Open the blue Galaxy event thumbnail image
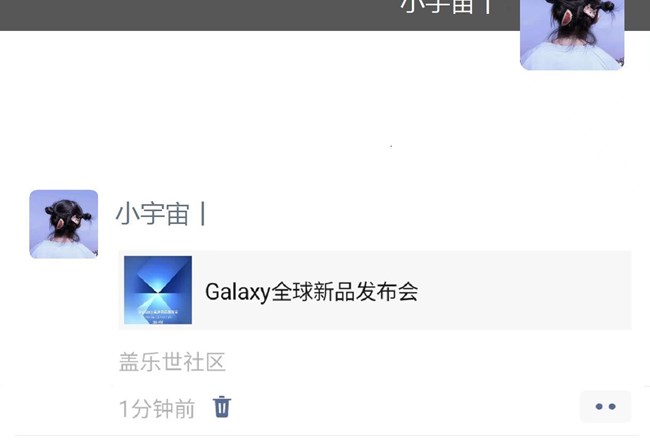Image resolution: width=650 pixels, height=442 pixels. click(158, 290)
